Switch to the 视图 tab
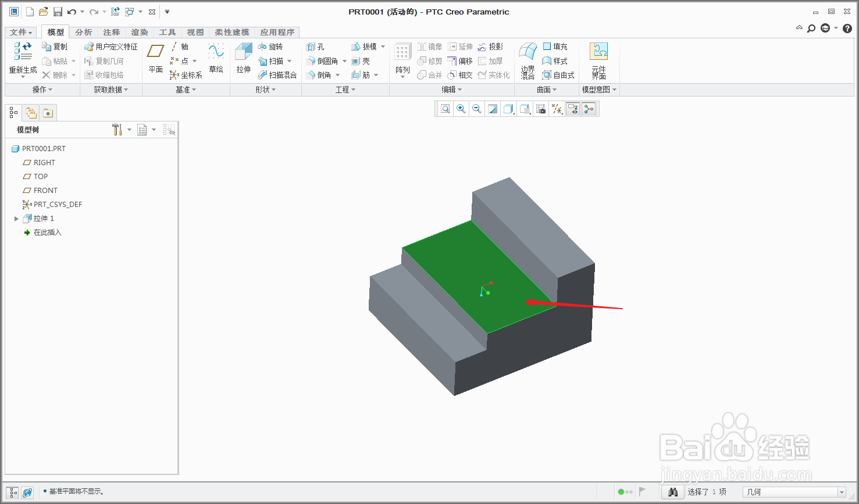859x504 pixels. (195, 32)
